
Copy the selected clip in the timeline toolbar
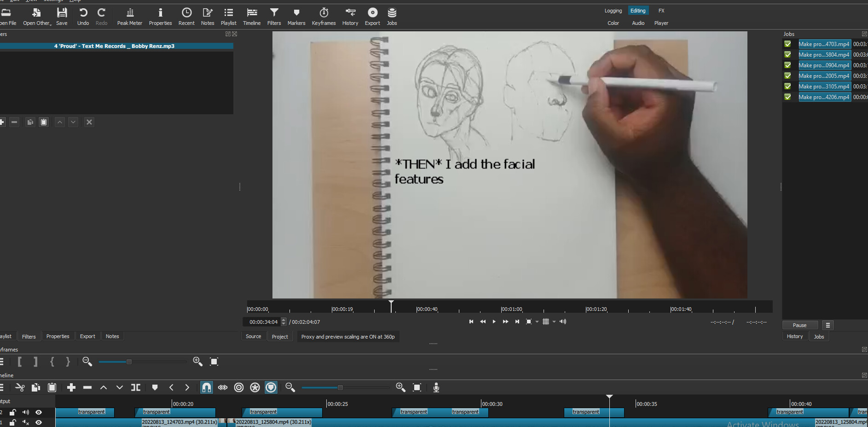click(36, 387)
